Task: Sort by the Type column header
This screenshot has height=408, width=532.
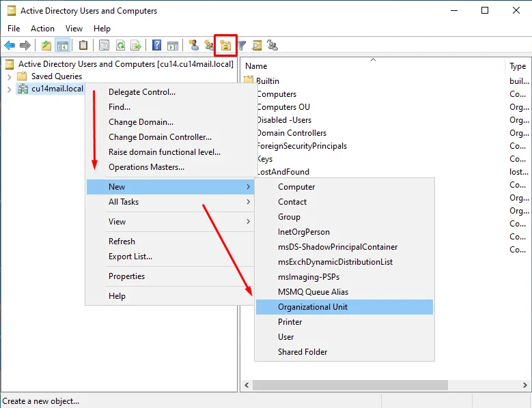Action: click(x=518, y=65)
